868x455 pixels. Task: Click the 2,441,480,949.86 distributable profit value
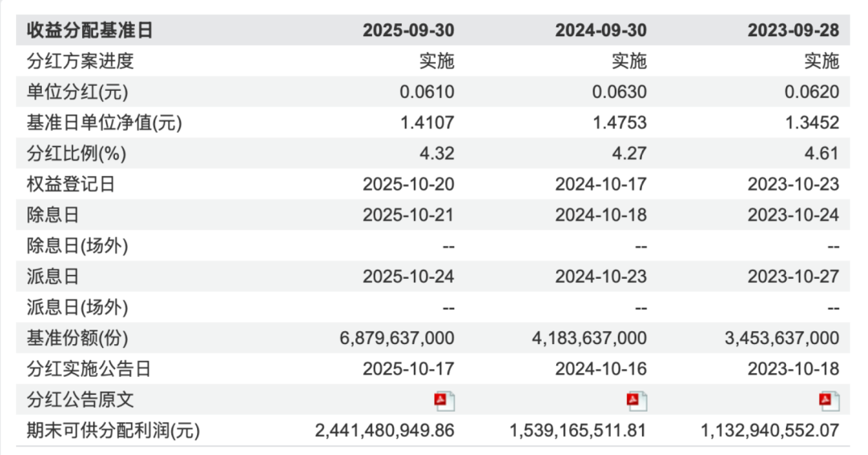point(384,431)
